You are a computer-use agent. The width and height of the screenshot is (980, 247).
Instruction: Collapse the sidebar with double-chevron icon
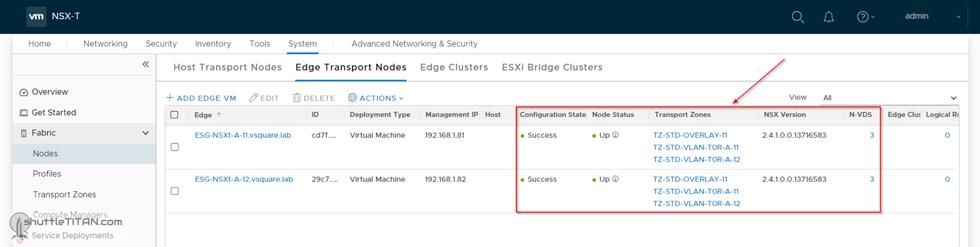pyautogui.click(x=145, y=64)
